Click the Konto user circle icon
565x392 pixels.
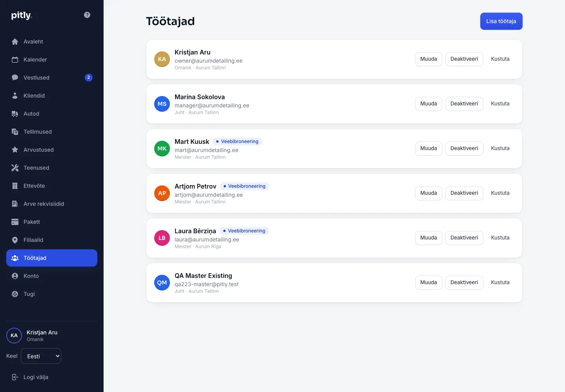coord(15,276)
